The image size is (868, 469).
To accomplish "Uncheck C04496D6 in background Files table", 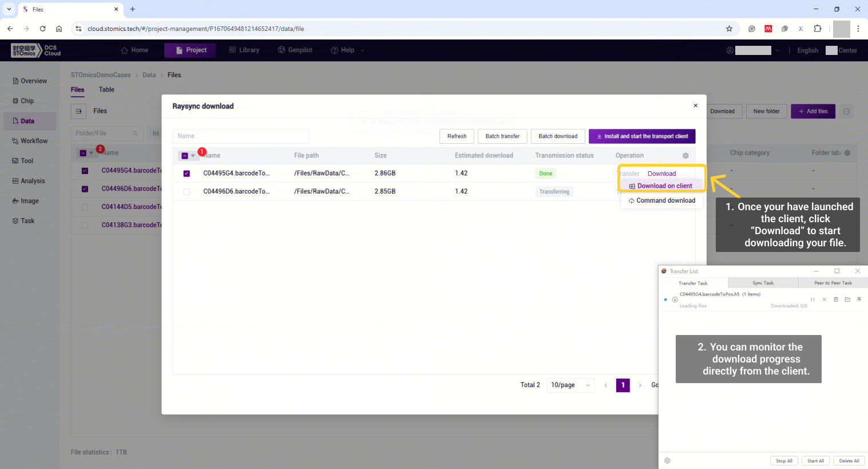I will coord(85,189).
